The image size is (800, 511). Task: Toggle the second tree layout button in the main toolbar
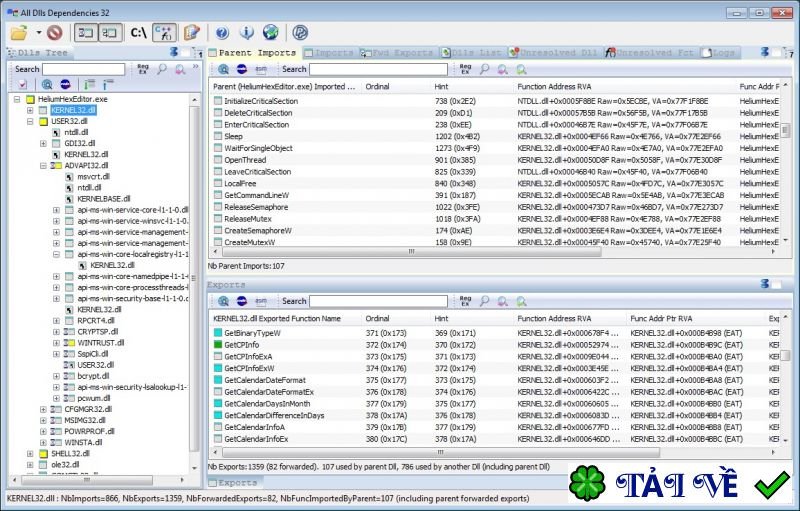[110, 33]
